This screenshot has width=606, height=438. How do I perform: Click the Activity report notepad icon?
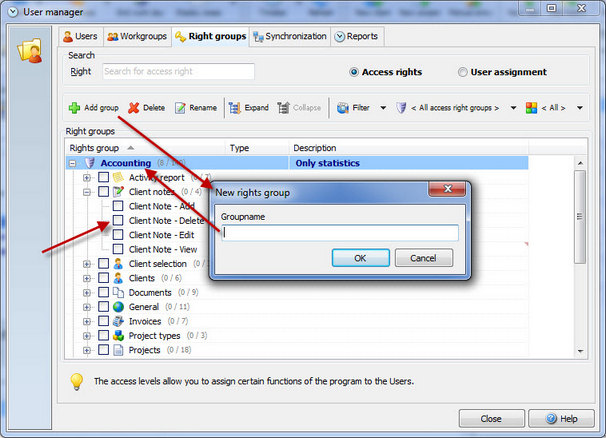[x=118, y=177]
